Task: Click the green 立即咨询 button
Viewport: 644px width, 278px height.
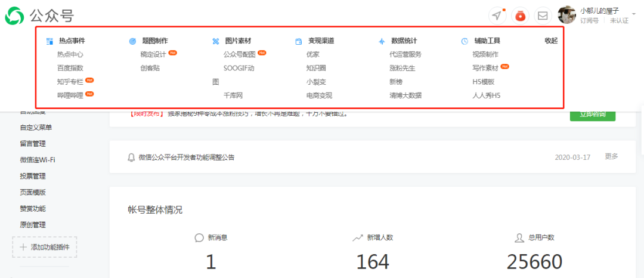Action: pos(593,115)
